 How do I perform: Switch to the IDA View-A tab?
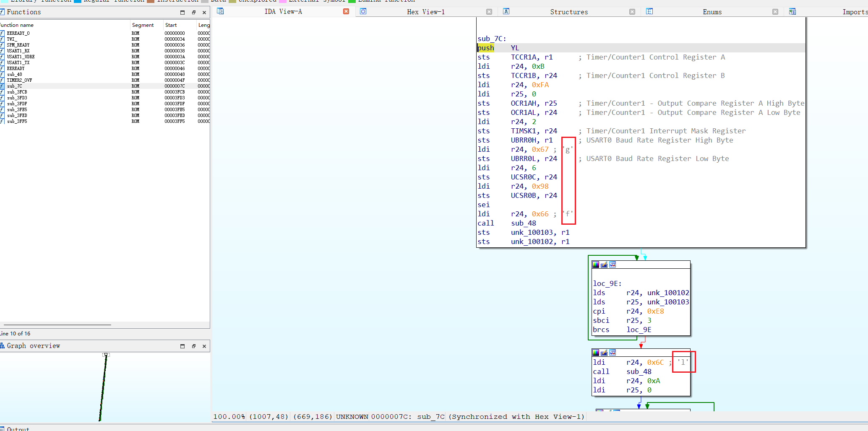283,11
